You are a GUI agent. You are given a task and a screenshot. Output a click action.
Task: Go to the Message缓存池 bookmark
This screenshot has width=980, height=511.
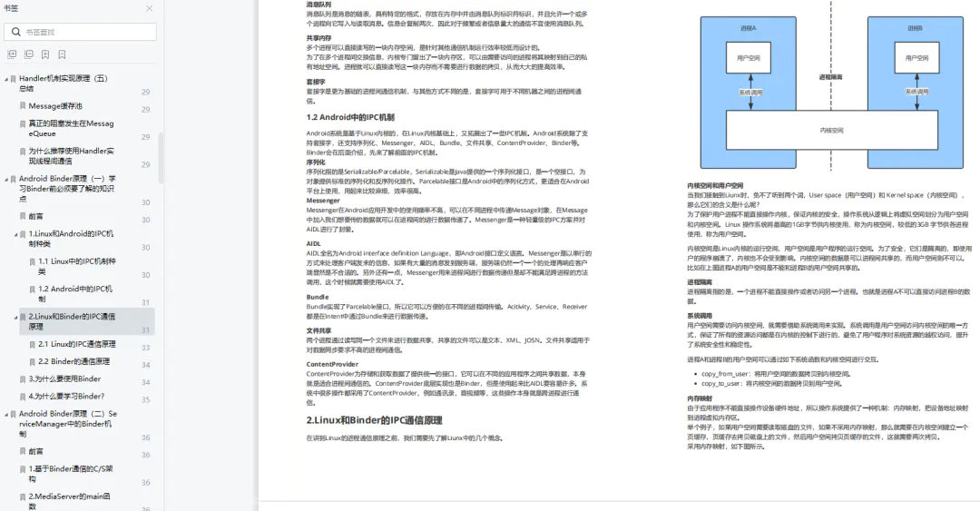pos(55,105)
